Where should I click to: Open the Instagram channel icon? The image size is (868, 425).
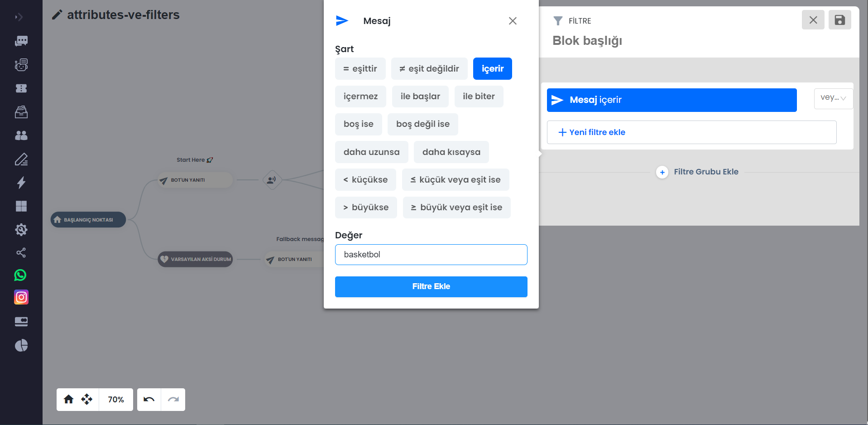21,297
